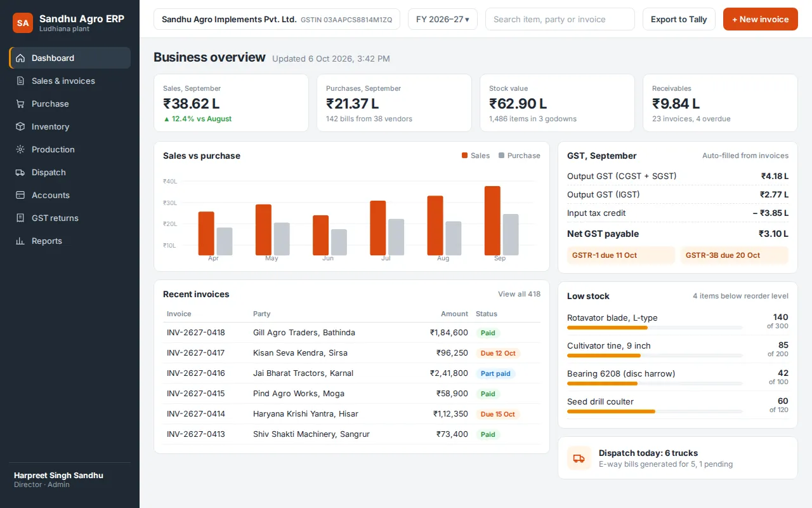Click the Sales legend orange swatch
Viewport: 812px width, 508px height.
pos(464,156)
